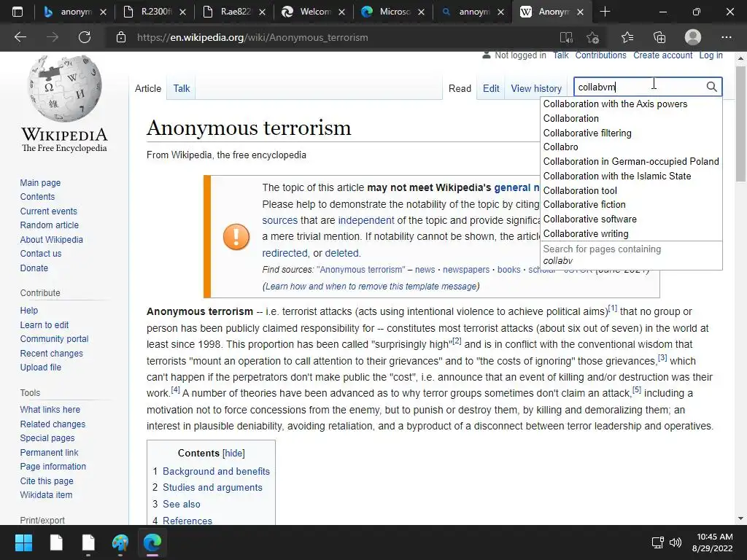
Task: Click the site lock icon in address bar
Action: click(x=121, y=37)
